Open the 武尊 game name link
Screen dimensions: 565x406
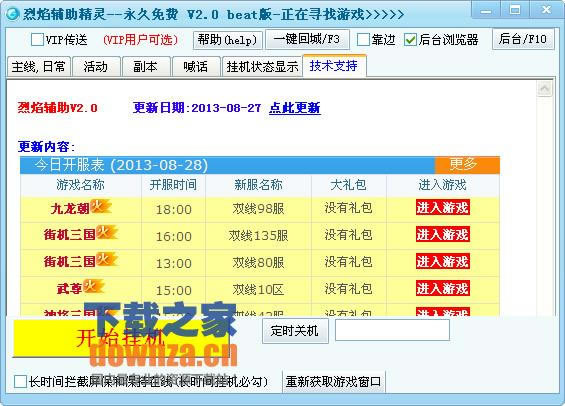tap(70, 289)
